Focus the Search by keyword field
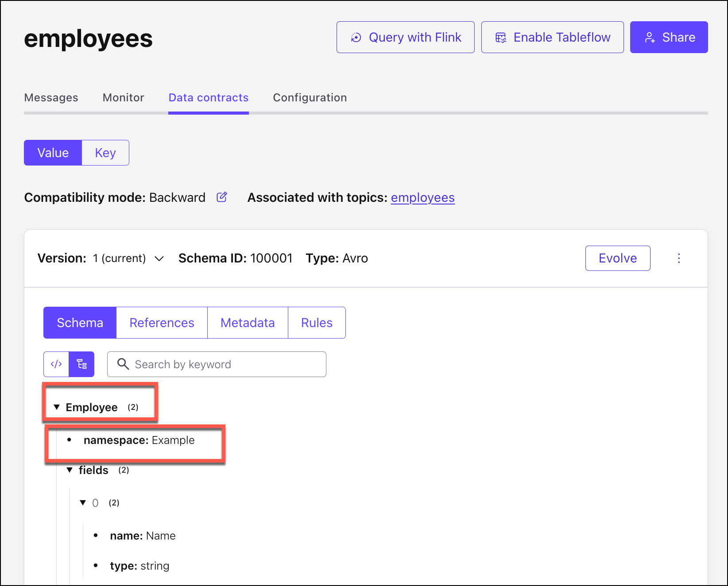Screen dimensions: 728x586 click(x=226, y=364)
